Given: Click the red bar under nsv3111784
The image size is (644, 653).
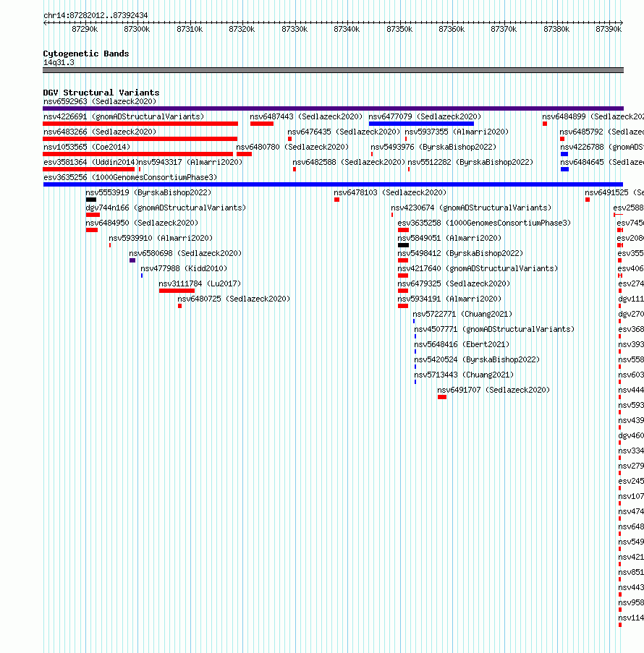Looking at the screenshot, I should (177, 291).
